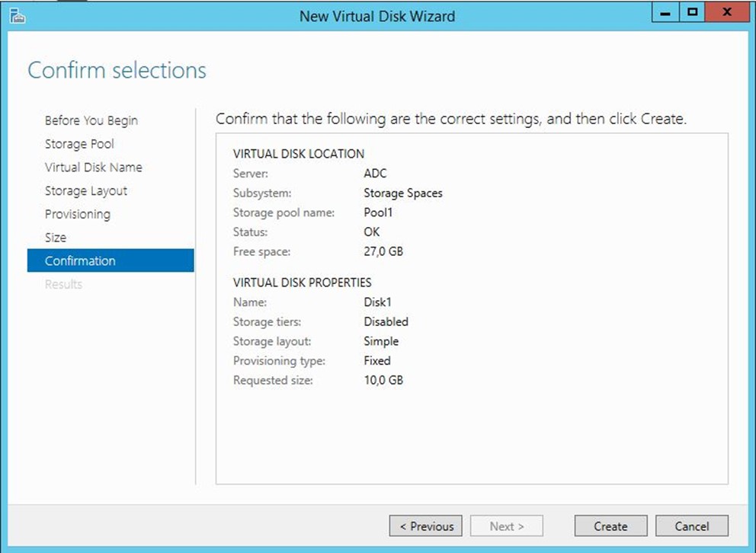The image size is (756, 553).
Task: Click the wizard icon in title bar
Action: [17, 17]
